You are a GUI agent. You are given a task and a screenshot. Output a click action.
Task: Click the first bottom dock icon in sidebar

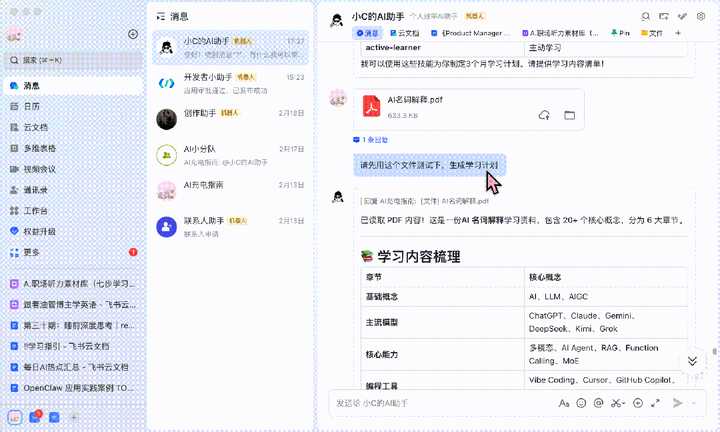[x=15, y=417]
